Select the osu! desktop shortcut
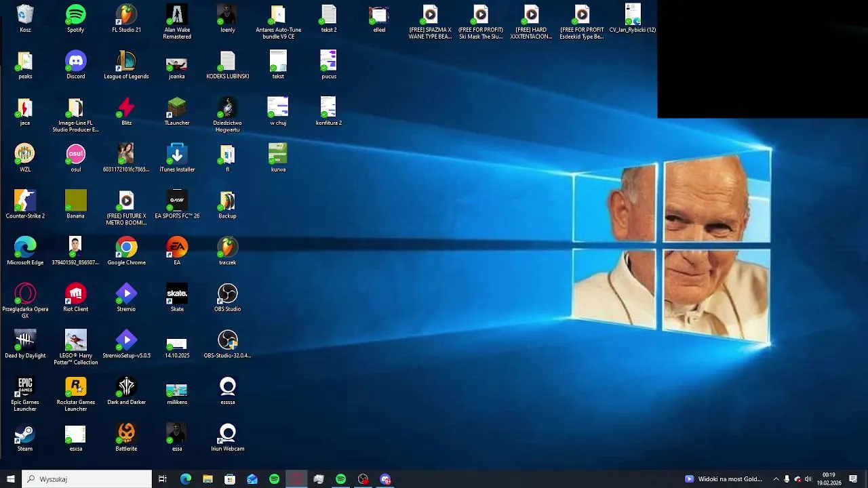868x488 pixels. click(75, 158)
